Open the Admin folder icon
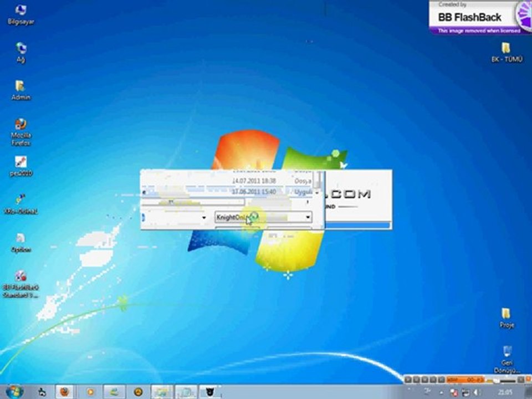This screenshot has height=399, width=532. tap(21, 90)
